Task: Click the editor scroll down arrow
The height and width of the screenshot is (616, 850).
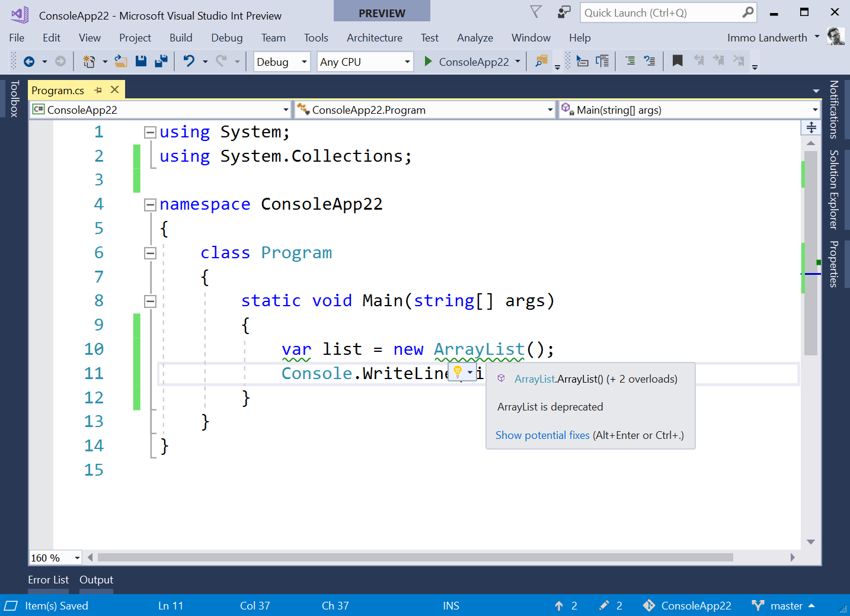Action: tap(811, 542)
